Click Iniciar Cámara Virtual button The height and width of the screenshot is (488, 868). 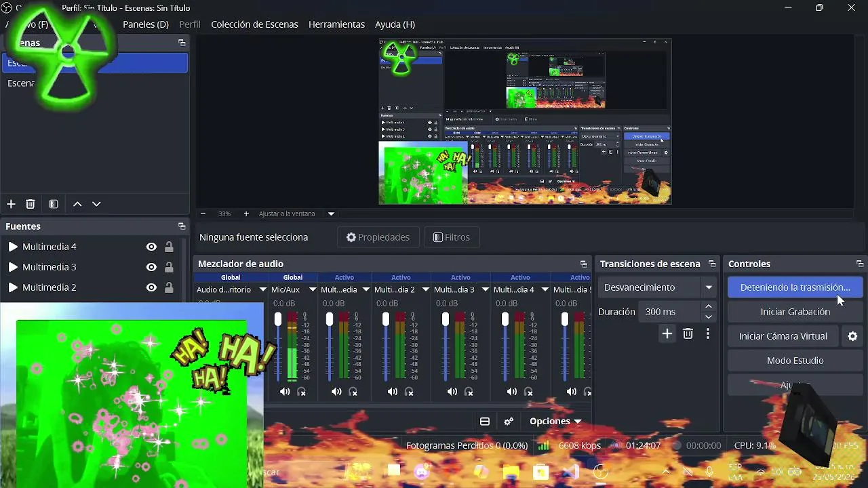[x=783, y=336]
